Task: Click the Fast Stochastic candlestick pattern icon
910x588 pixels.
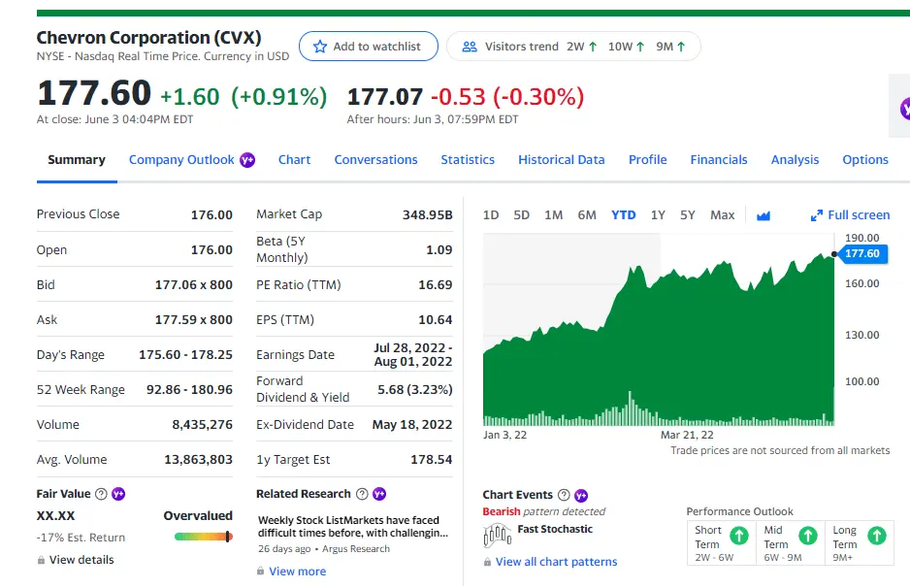Action: tap(497, 534)
